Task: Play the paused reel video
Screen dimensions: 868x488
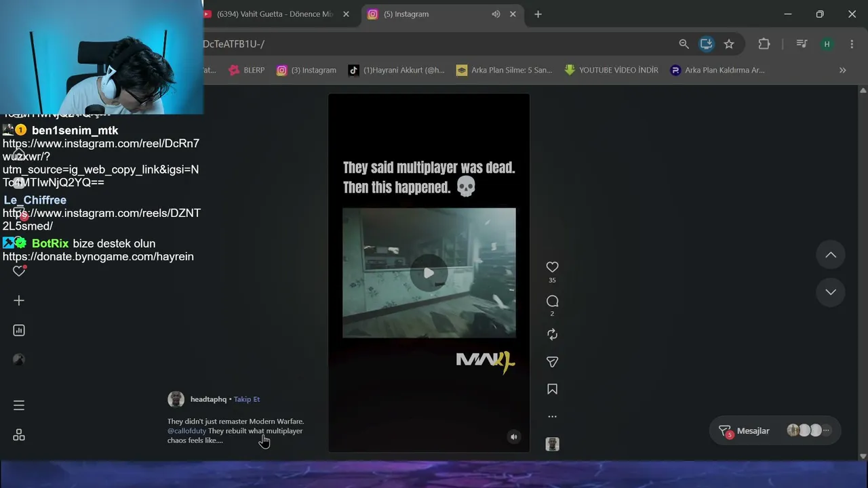Action: coord(429,272)
